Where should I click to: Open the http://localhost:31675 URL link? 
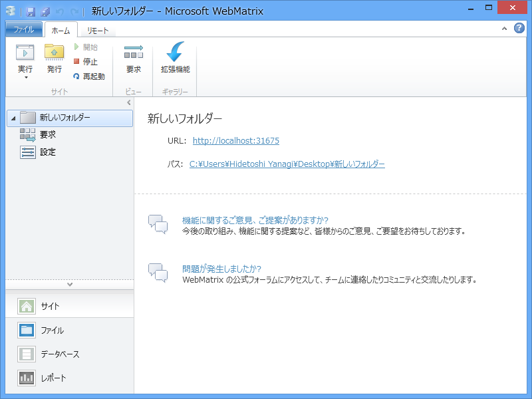click(236, 141)
